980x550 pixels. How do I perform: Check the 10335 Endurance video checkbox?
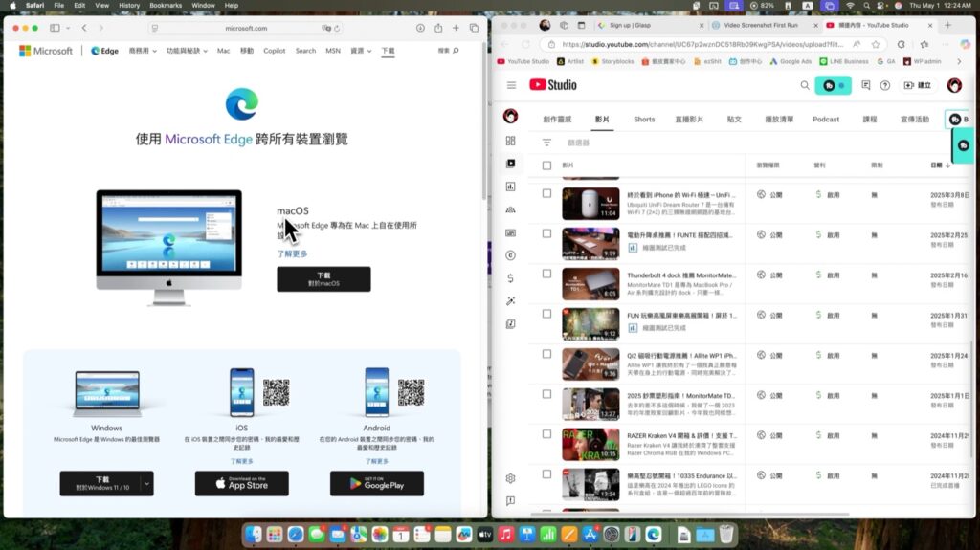click(x=546, y=474)
